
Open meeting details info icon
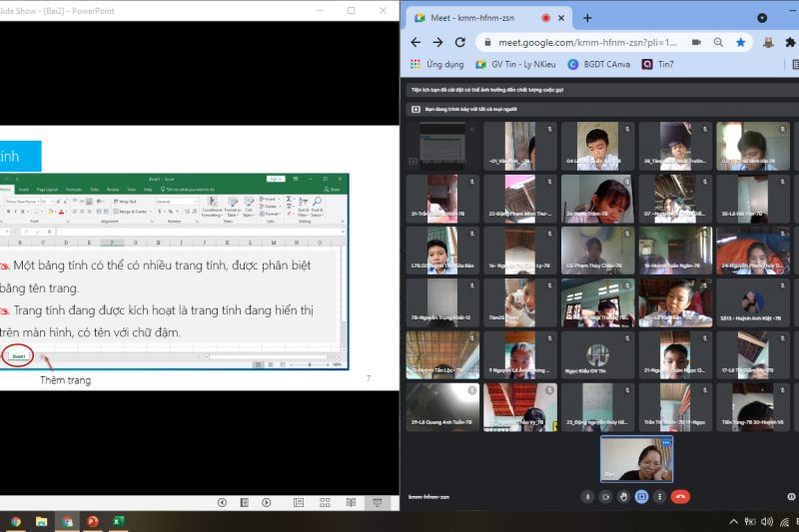[791, 496]
